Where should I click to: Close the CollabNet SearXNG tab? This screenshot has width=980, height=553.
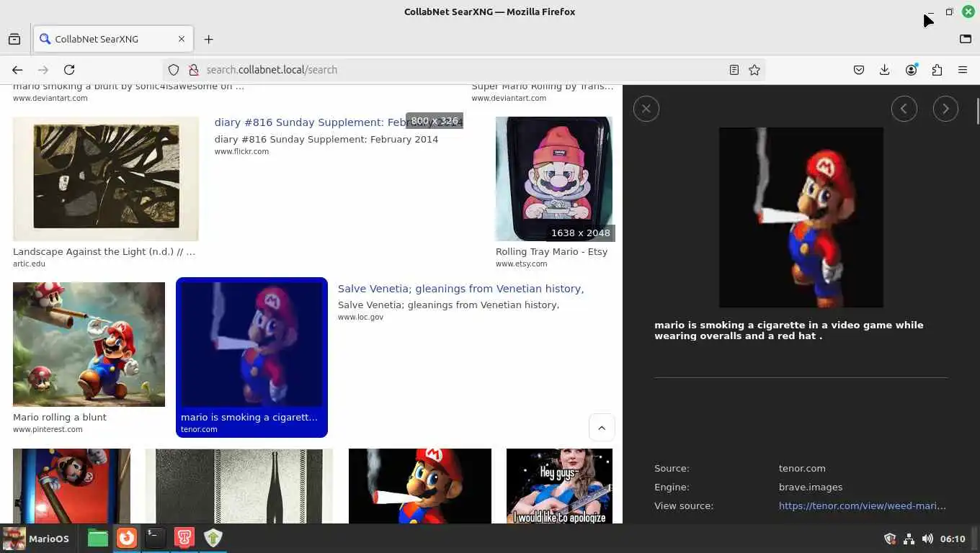click(182, 39)
